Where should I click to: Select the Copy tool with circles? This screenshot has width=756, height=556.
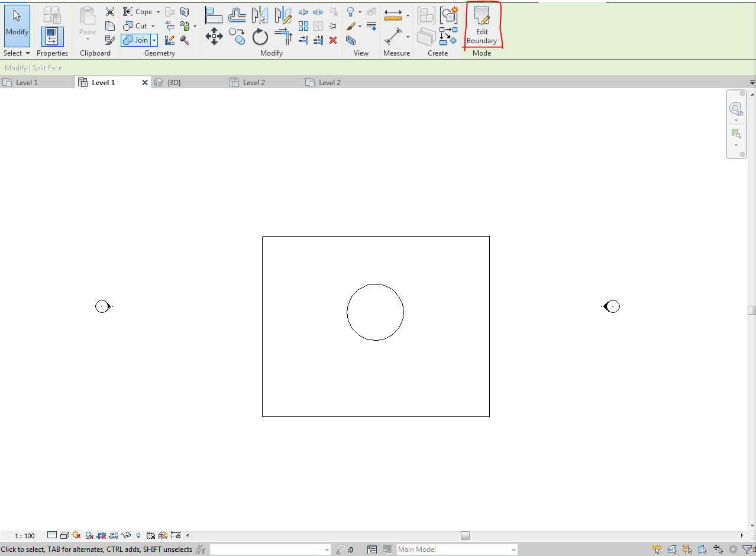click(x=237, y=37)
